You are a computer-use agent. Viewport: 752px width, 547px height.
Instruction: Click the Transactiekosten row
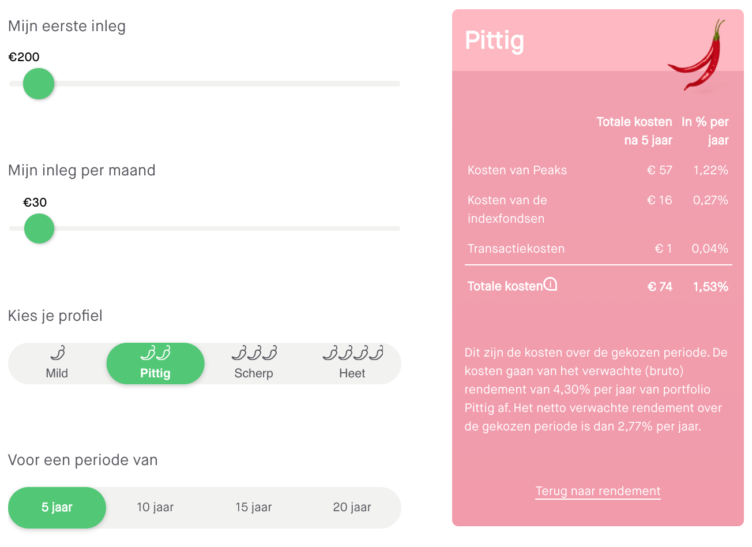click(597, 248)
